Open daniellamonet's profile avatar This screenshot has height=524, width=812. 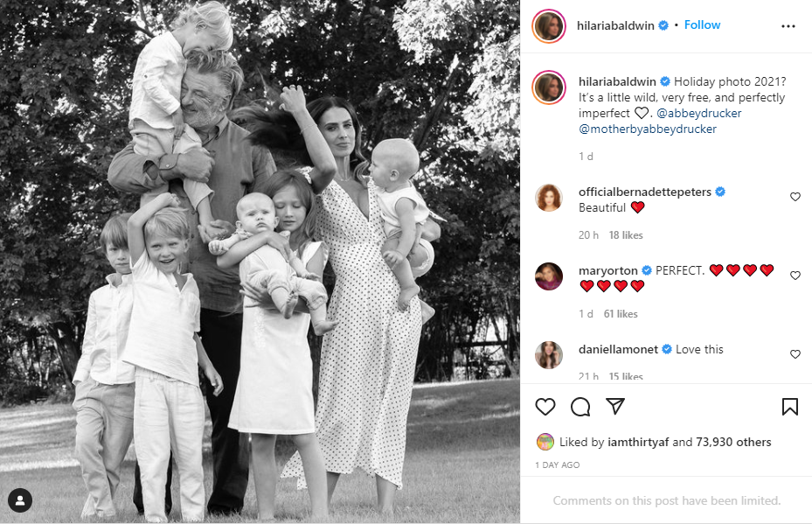549,355
